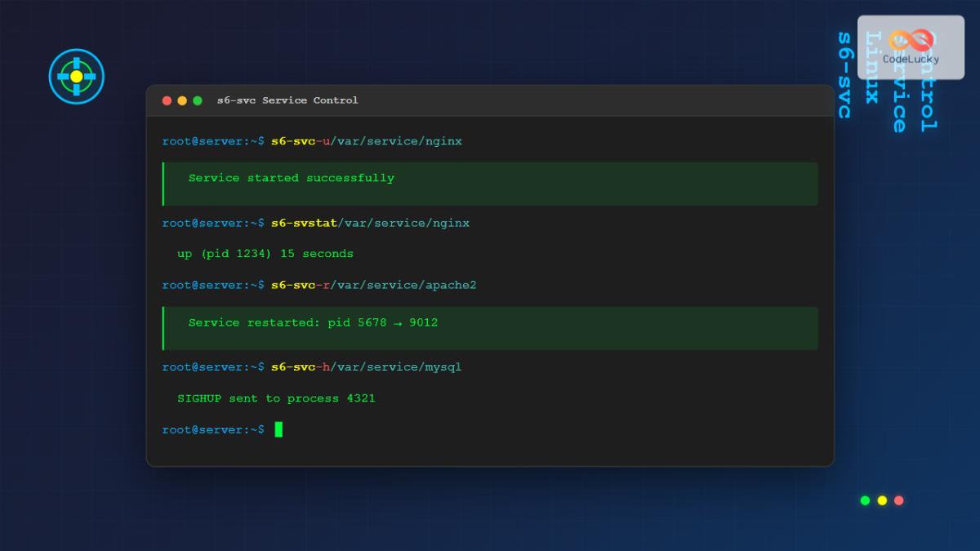Screen dimensions: 980x551
Task: Click the green dot at bottom right
Action: point(864,500)
